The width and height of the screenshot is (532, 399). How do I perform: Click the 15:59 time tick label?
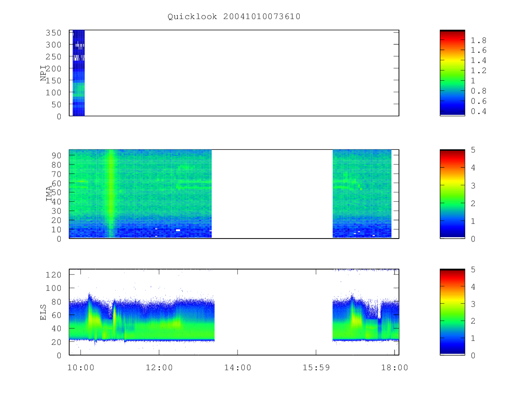pos(316,368)
